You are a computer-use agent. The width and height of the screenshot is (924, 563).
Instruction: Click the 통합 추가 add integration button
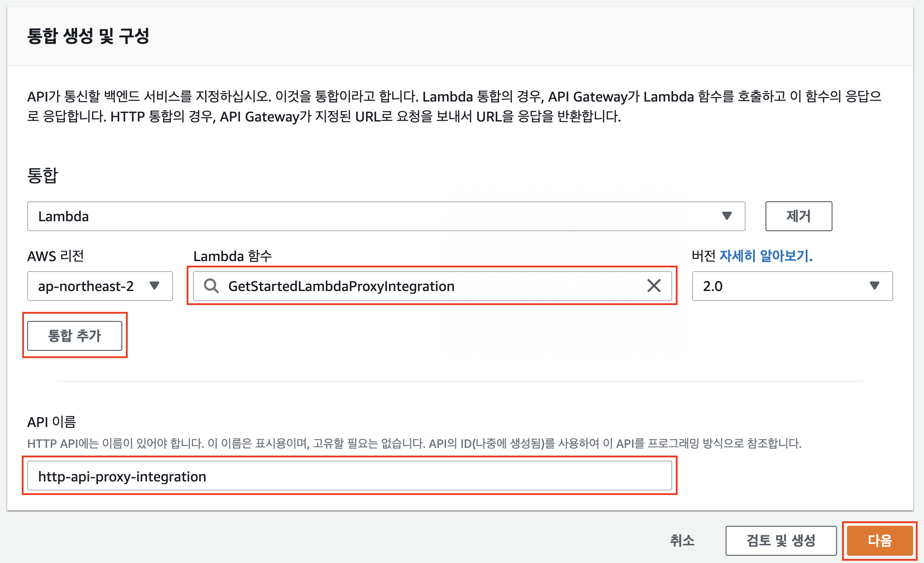tap(75, 336)
